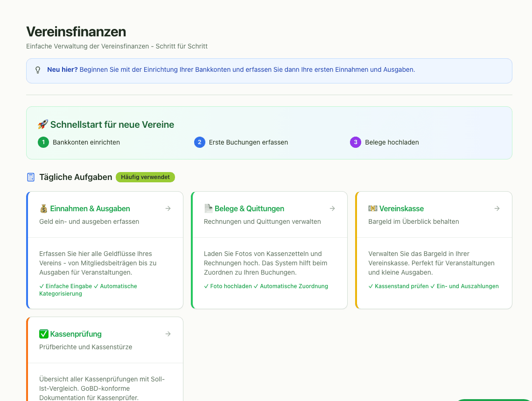The width and height of the screenshot is (532, 401).
Task: Open the Kassenprüfung title link
Action: 76,334
